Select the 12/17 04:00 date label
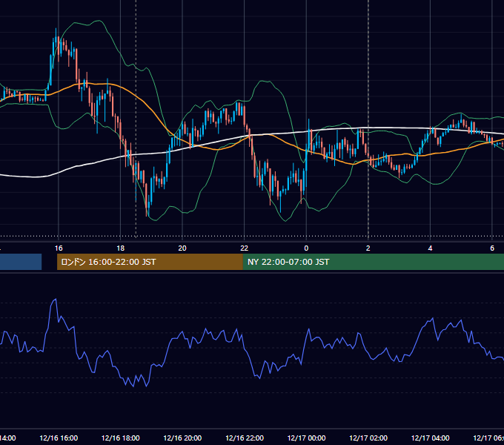Viewport: 504px width, 445px height. 431,438
